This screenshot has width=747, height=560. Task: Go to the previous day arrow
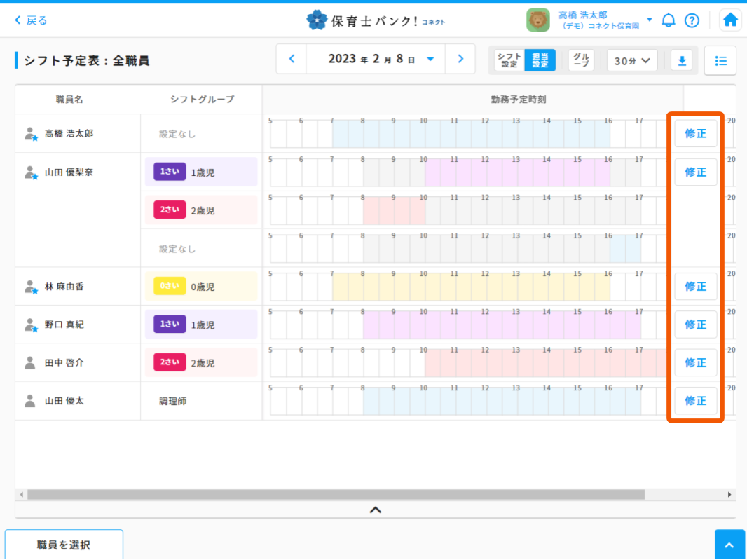[x=292, y=60]
